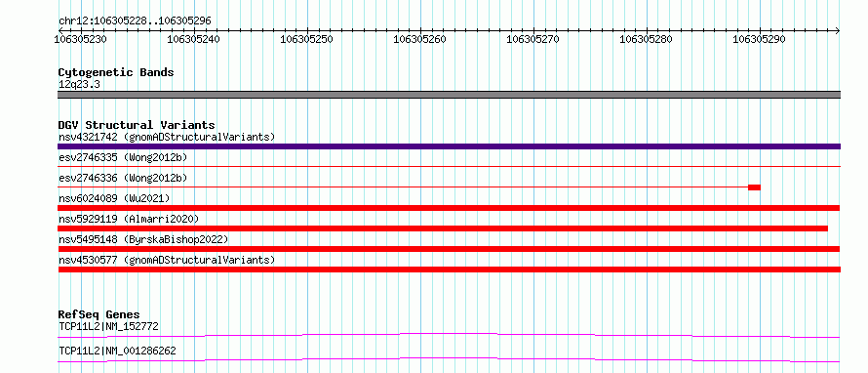
Task: Open TCP11L2|NM_152772 gene label
Action: point(108,327)
